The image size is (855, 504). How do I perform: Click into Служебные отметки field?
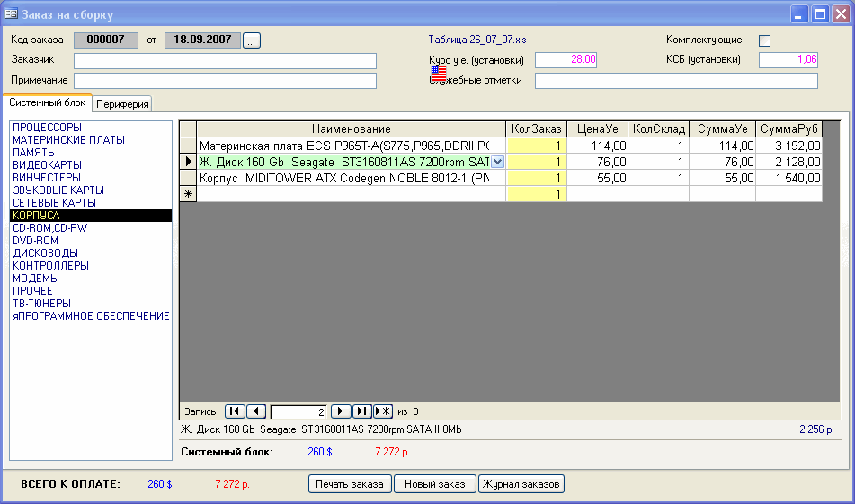coord(676,81)
